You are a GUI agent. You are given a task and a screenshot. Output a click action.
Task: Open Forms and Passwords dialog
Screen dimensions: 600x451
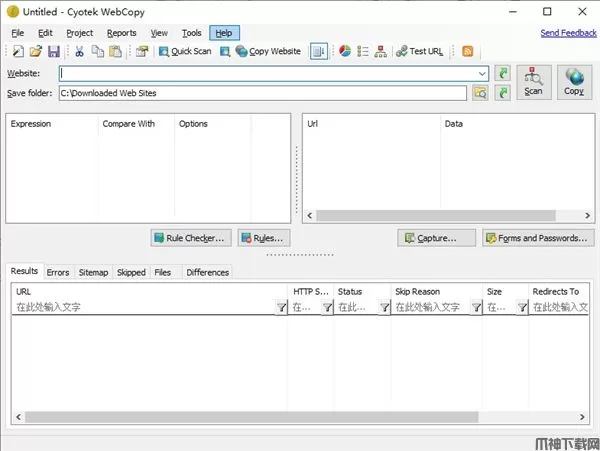(x=538, y=238)
